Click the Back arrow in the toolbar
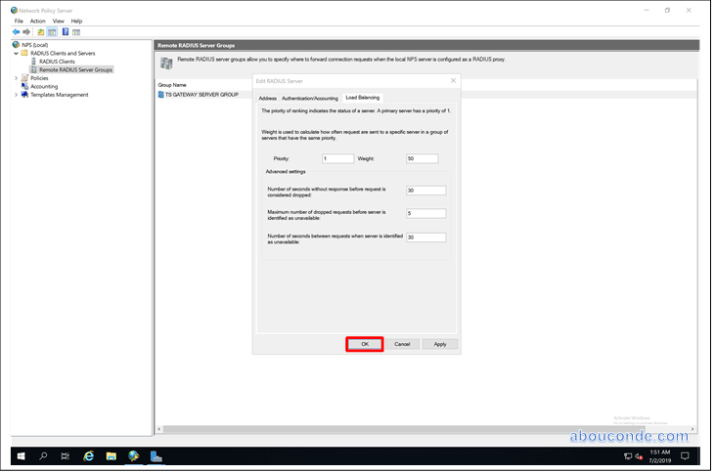The height and width of the screenshot is (472, 714). click(x=16, y=32)
